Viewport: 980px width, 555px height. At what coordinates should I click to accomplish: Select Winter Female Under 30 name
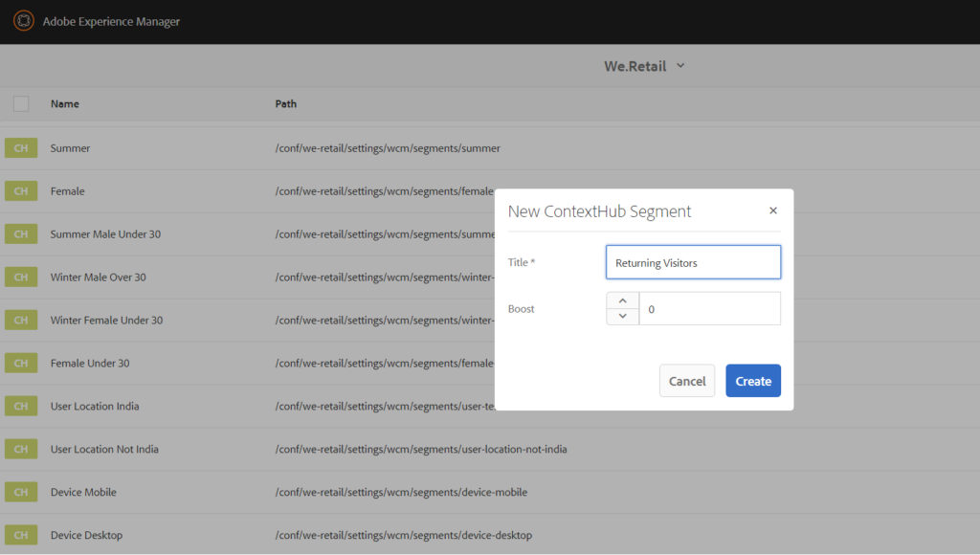(107, 320)
